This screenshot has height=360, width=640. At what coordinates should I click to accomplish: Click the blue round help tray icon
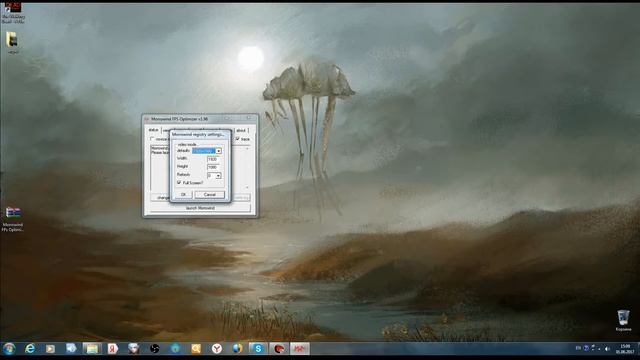pyautogui.click(x=586, y=348)
